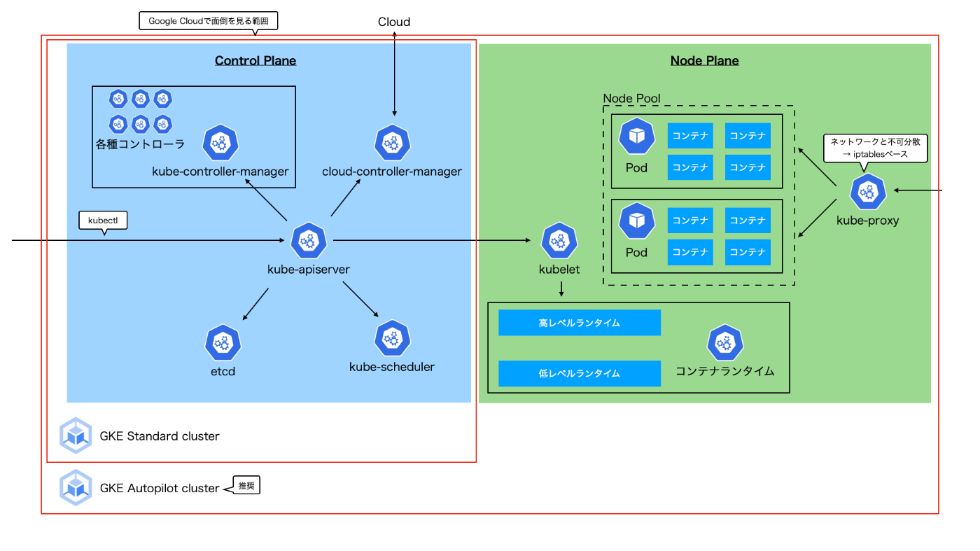The image size is (980, 551).
Task: Click the GKE Standard cluster icon
Action: pos(76,435)
